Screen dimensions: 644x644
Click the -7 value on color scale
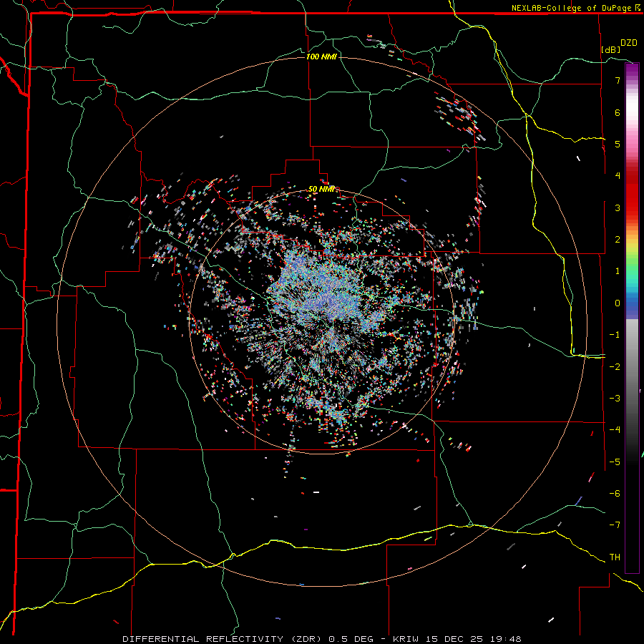click(615, 525)
